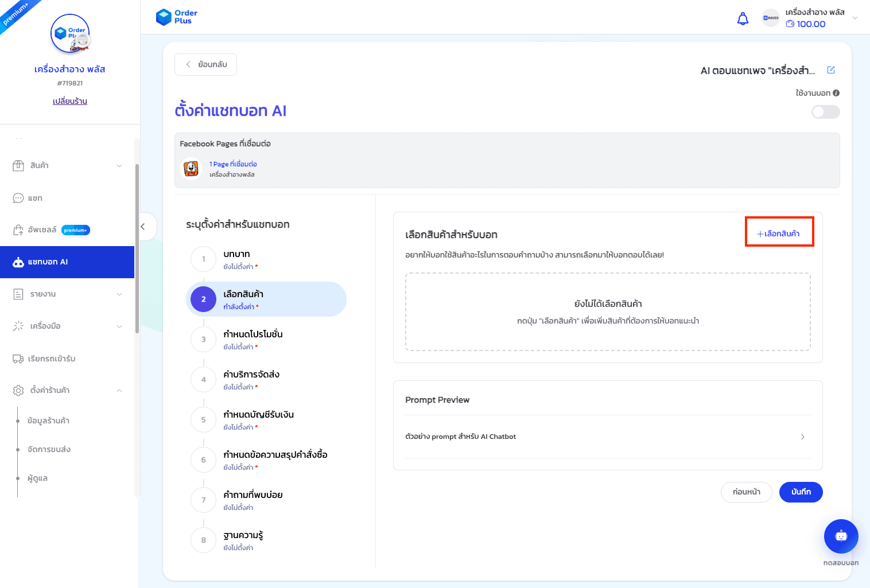Screen dimensions: 870x588
Task: Click the เรียกรถเข้ารับ sidebar icon
Action: click(19, 359)
